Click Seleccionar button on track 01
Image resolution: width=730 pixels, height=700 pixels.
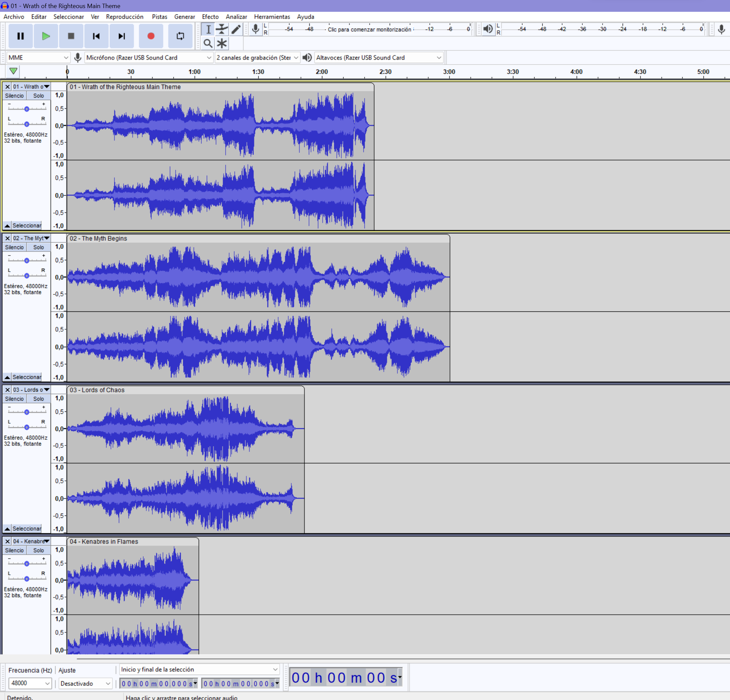click(26, 225)
